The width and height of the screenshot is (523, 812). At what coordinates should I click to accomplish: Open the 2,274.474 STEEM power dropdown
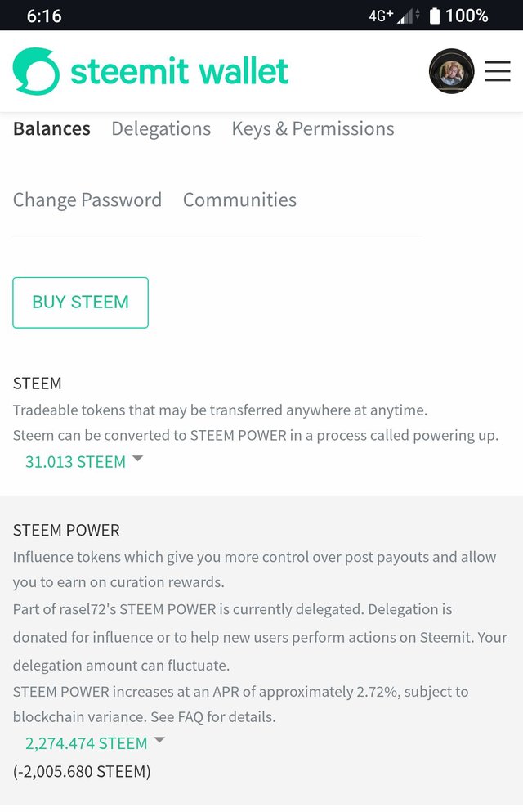click(x=87, y=743)
